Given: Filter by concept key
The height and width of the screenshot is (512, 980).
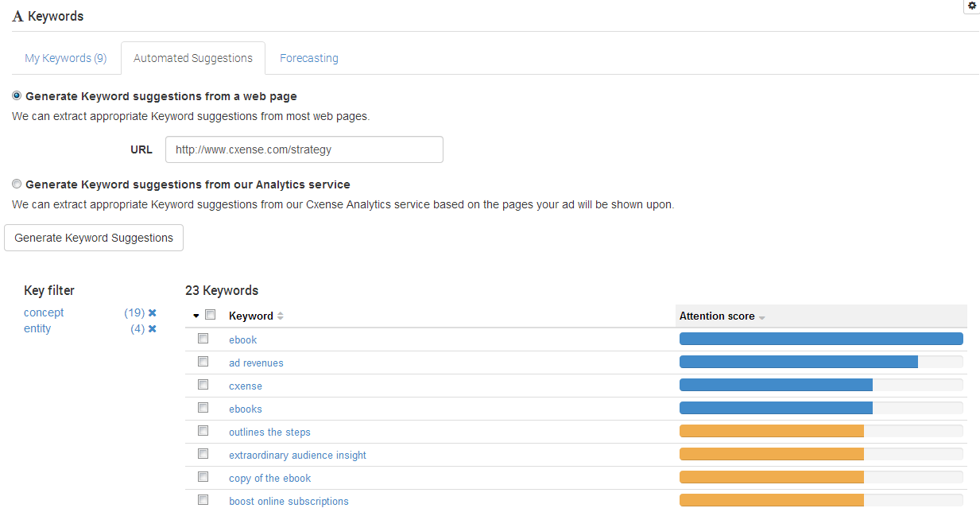Looking at the screenshot, I should tap(44, 312).
